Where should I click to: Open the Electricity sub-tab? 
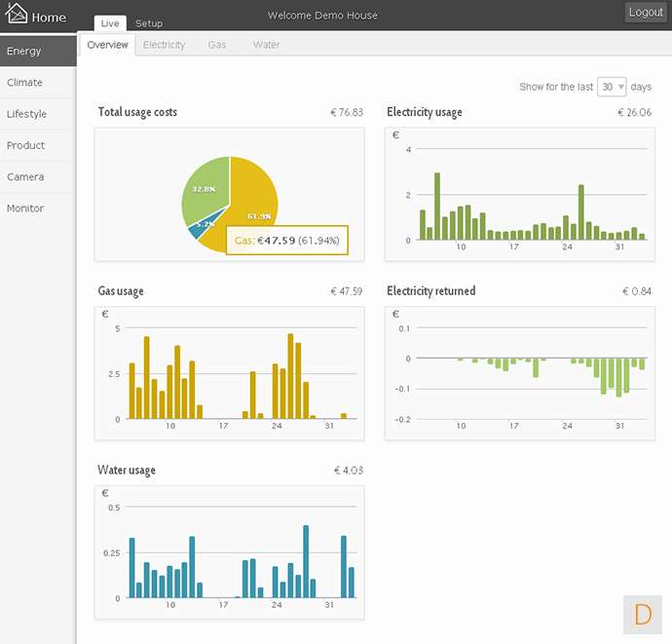pos(164,45)
